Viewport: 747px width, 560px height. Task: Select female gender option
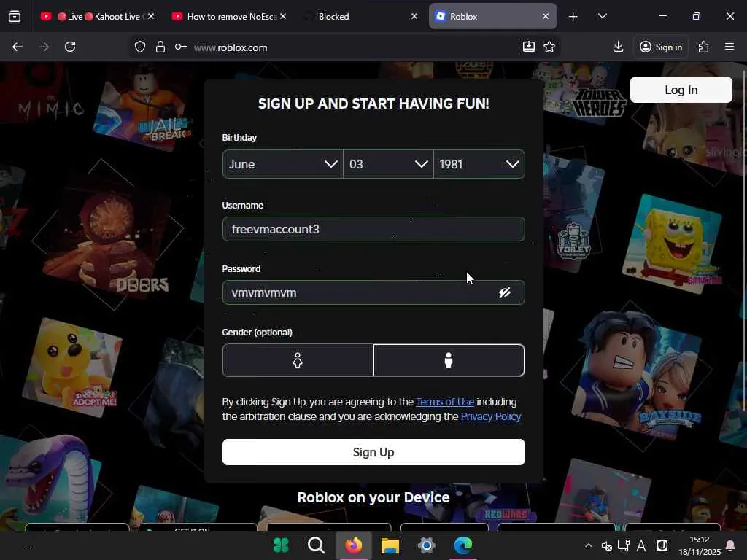click(x=298, y=360)
